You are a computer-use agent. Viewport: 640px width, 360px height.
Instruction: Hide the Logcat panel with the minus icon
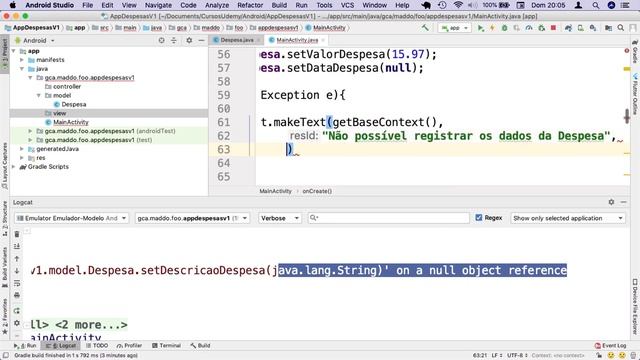pyautogui.click(x=623, y=202)
